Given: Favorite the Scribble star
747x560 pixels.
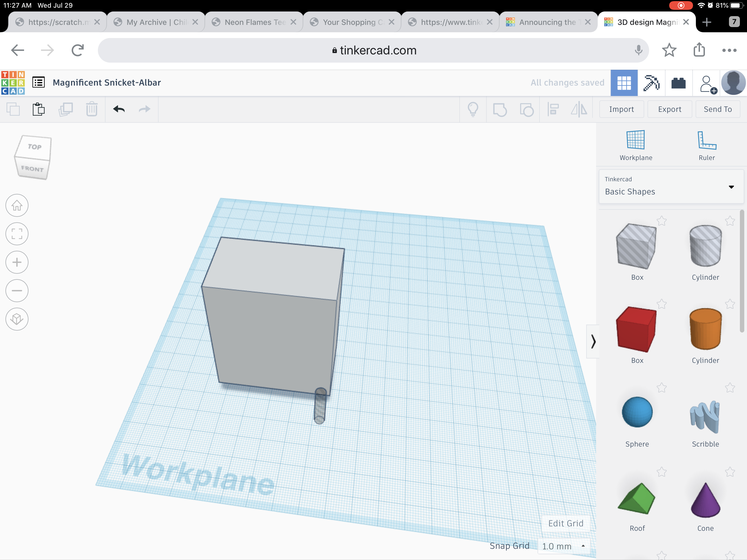Looking at the screenshot, I should (x=730, y=388).
